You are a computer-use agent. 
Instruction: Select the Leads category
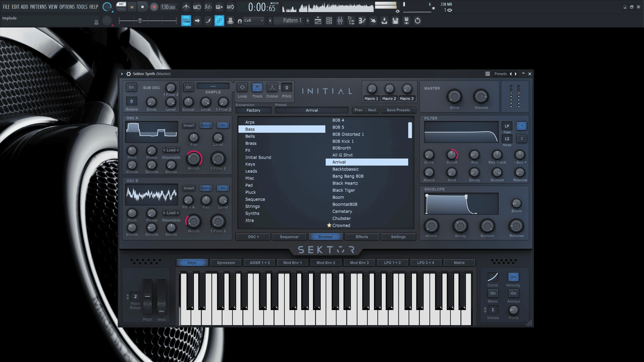[x=282, y=171]
